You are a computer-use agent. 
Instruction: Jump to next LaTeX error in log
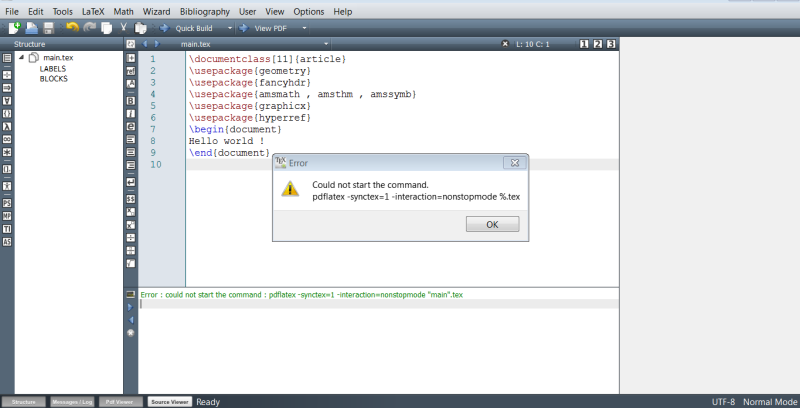(x=130, y=307)
